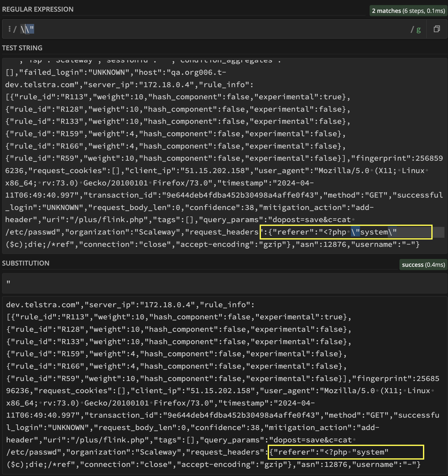Open the regex flags 'g' selector
The image size is (448, 476).
418,30
